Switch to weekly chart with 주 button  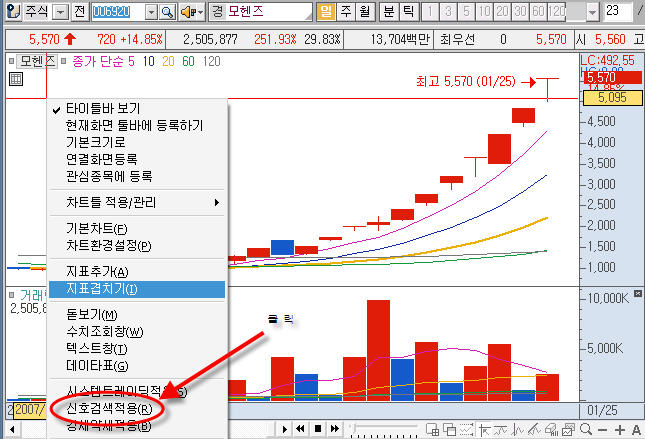click(x=346, y=12)
